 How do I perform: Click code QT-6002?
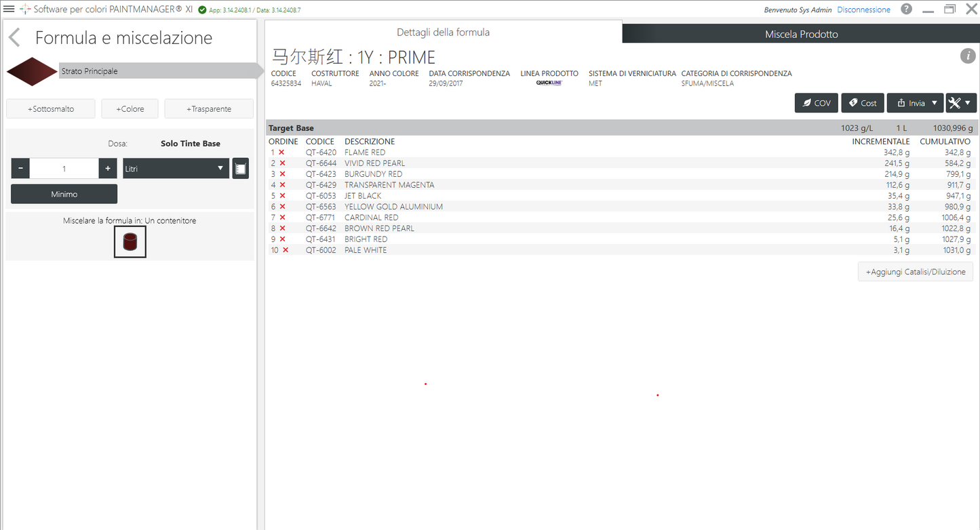pyautogui.click(x=321, y=250)
